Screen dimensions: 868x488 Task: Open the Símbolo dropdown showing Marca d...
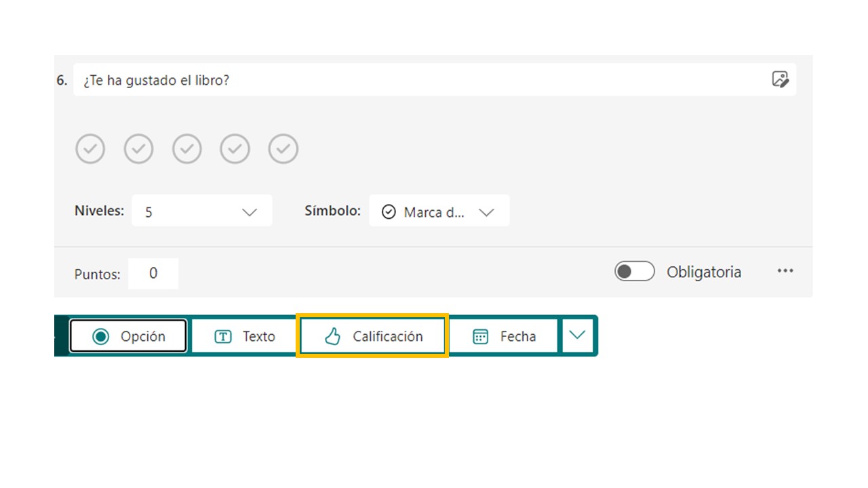[439, 211]
